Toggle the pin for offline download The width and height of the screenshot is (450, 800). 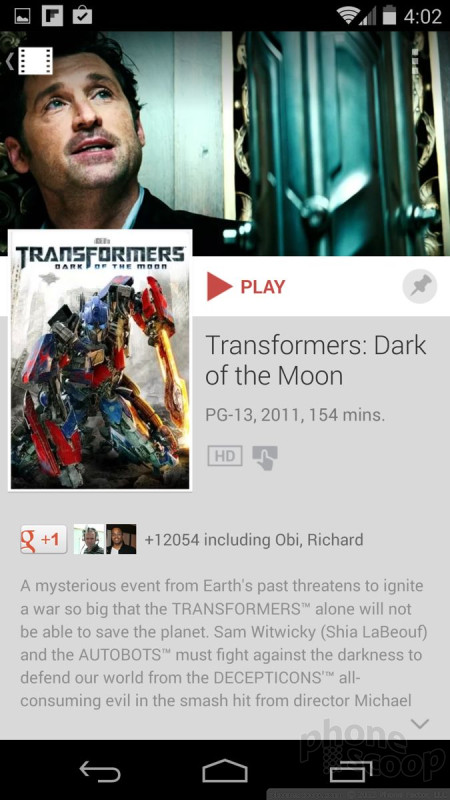420,286
